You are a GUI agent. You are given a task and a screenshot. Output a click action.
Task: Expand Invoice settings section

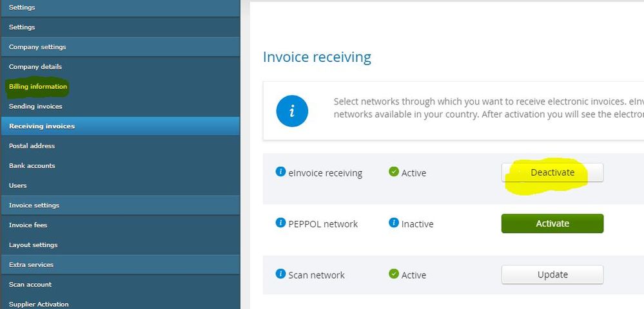120,205
